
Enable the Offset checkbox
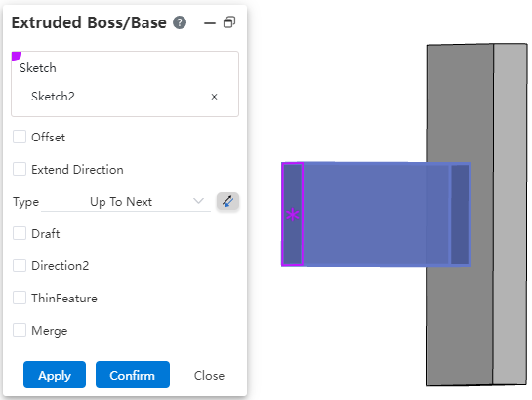pos(20,137)
